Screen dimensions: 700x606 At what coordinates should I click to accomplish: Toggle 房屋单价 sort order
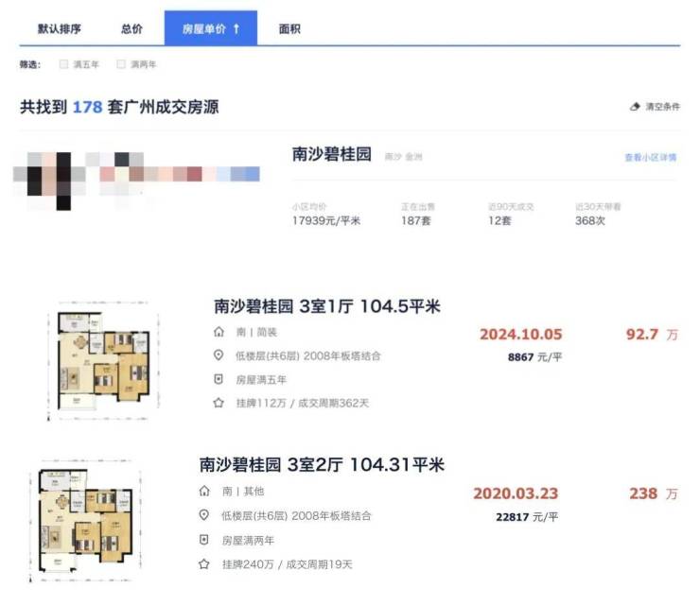pos(211,28)
